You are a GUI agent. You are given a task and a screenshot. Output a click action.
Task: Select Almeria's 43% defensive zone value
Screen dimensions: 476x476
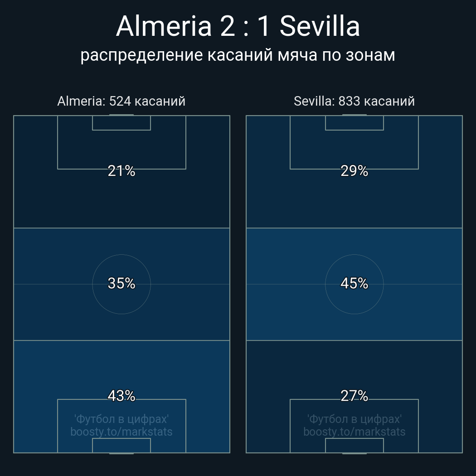point(121,396)
